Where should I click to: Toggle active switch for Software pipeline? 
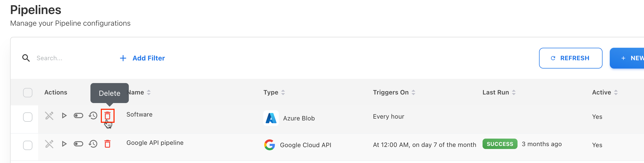(x=78, y=116)
